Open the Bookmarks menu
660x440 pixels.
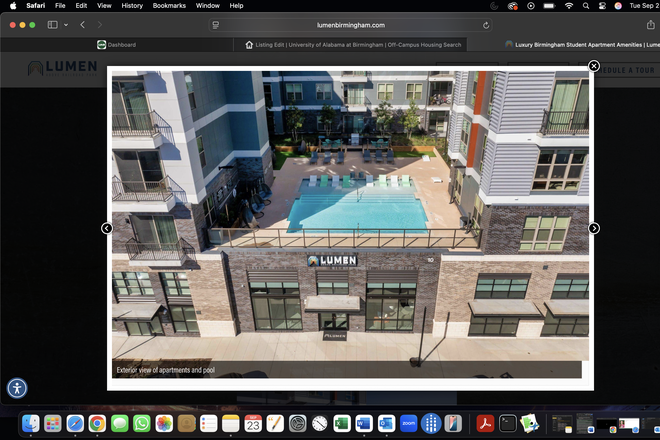tap(169, 5)
